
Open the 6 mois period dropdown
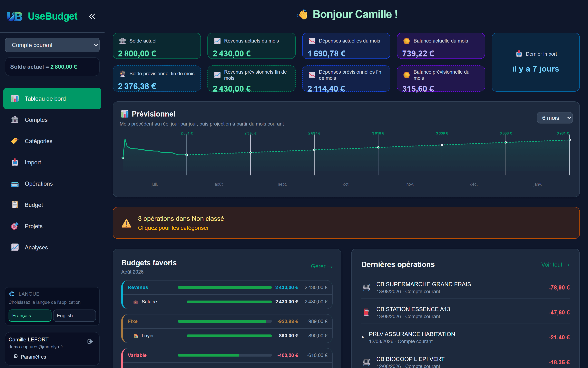(555, 118)
